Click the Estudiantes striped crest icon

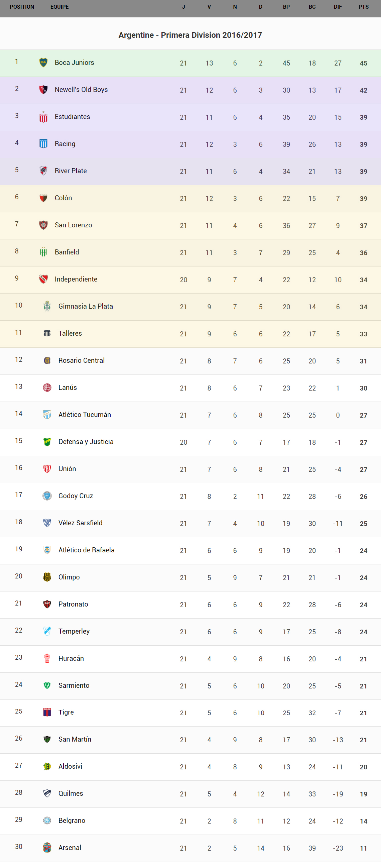click(x=43, y=117)
